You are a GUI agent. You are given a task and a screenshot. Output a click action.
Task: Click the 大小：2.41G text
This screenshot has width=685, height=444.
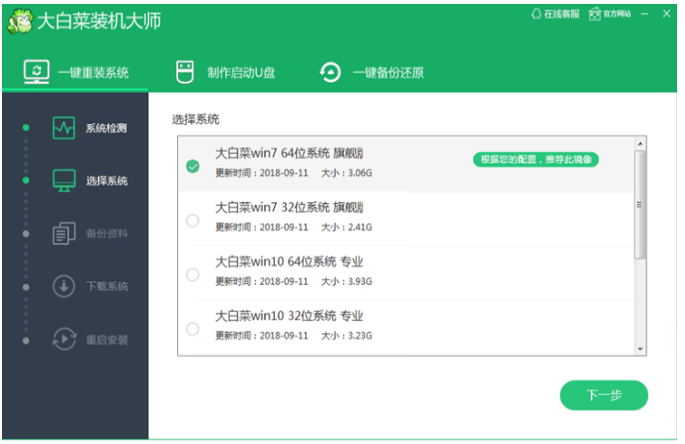[x=347, y=227]
